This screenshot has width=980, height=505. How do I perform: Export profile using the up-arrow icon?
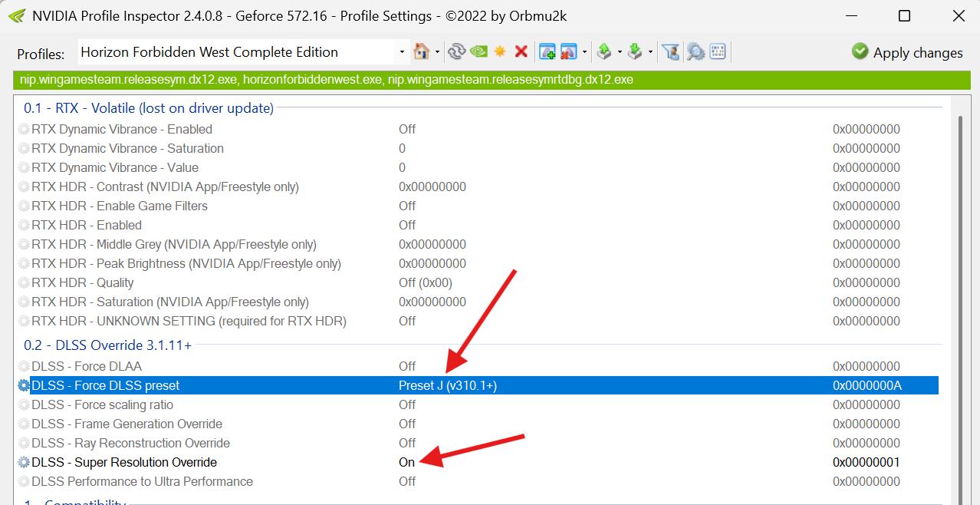pyautogui.click(x=604, y=51)
